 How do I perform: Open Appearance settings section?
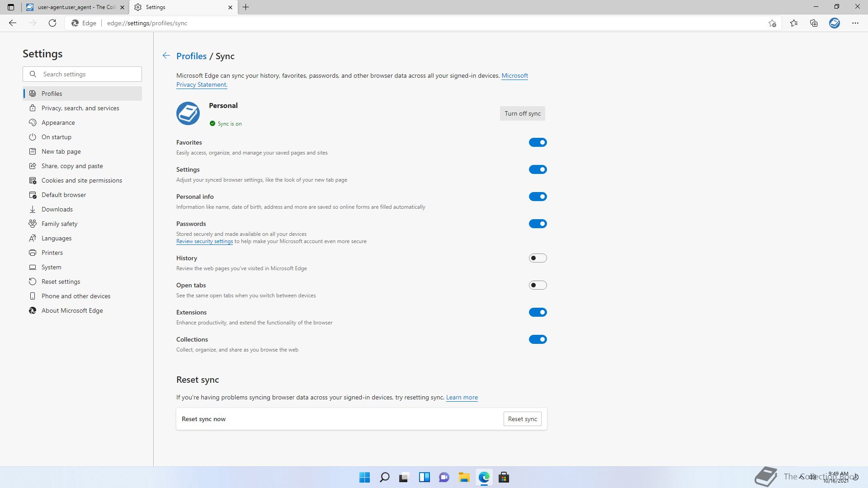point(82,122)
